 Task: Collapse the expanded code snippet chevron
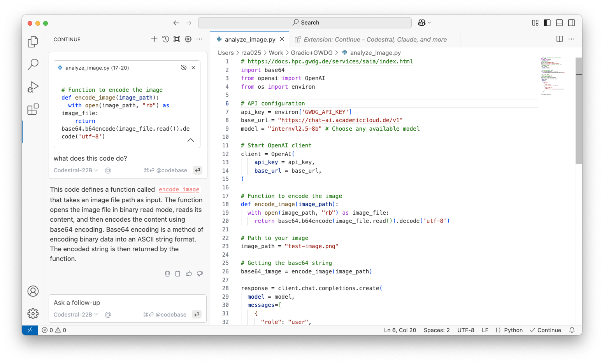[190, 140]
